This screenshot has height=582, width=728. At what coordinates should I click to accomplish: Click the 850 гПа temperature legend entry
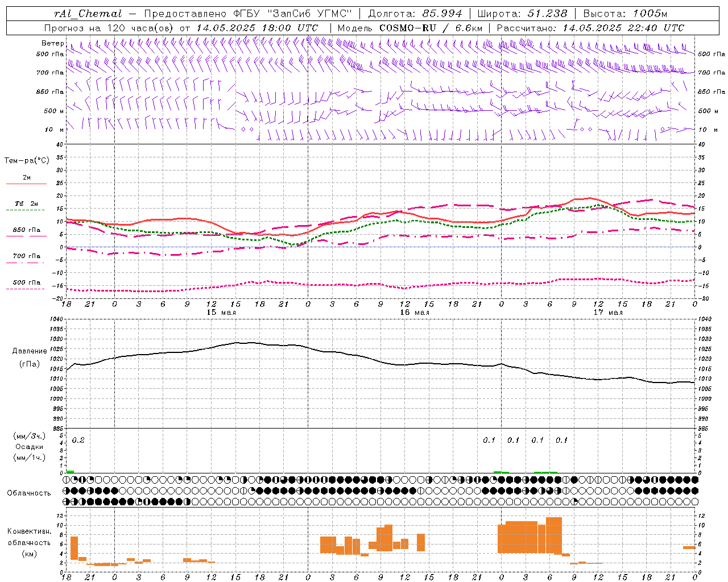27,230
